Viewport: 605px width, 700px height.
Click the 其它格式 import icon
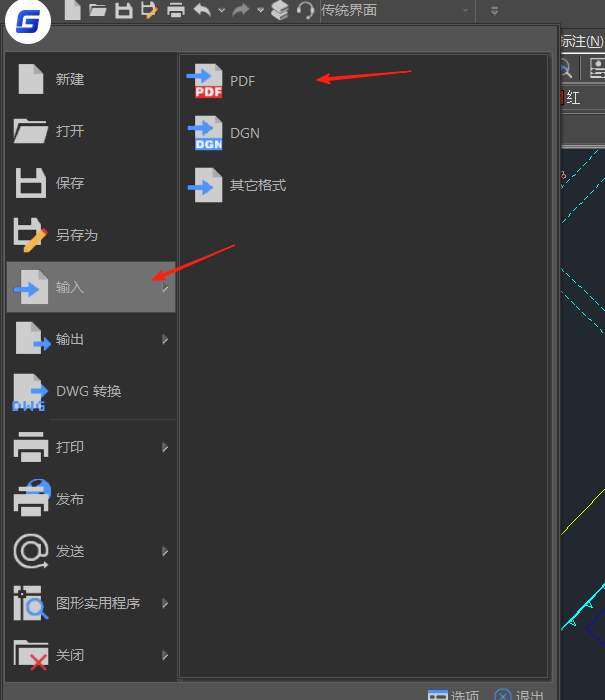click(205, 185)
